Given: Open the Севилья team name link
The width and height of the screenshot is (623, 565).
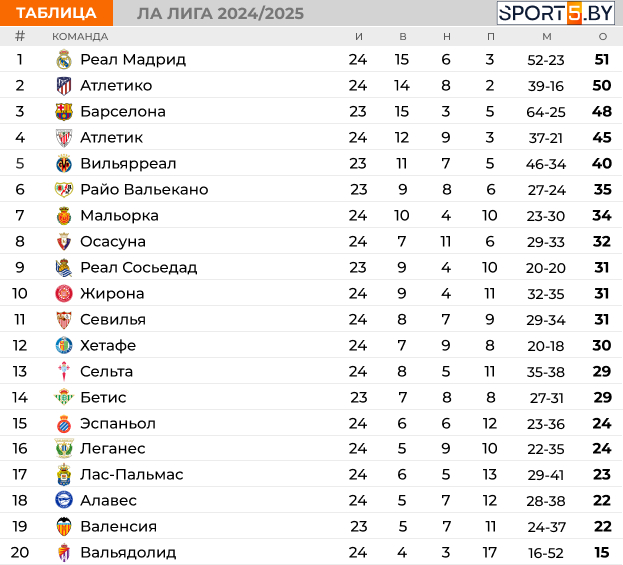Looking at the screenshot, I should pos(113,320).
